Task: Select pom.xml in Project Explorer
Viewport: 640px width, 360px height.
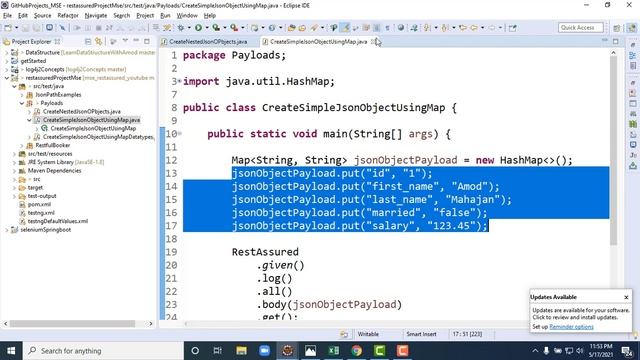Action: click(39, 204)
